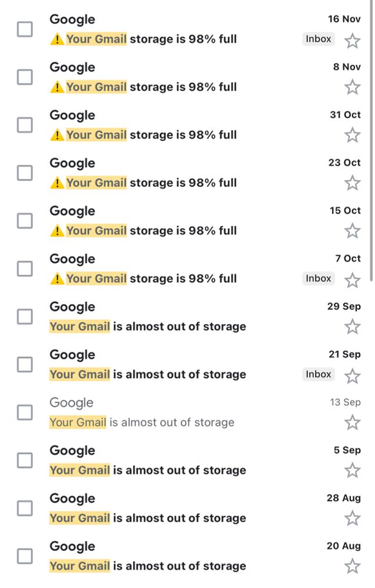Click the Inbox label on 7 Oct email
This screenshot has width=375, height=588.
coord(319,279)
